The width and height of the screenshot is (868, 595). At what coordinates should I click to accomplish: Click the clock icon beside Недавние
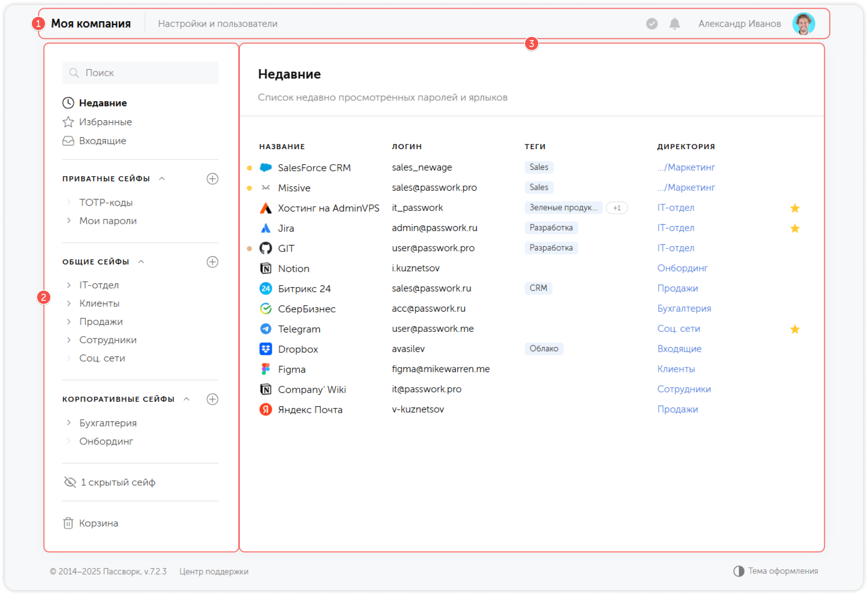click(68, 103)
